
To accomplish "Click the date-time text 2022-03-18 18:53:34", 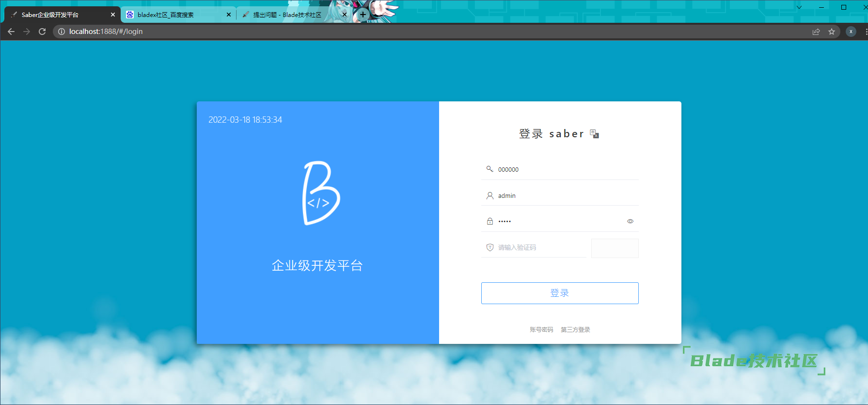I will (x=245, y=120).
